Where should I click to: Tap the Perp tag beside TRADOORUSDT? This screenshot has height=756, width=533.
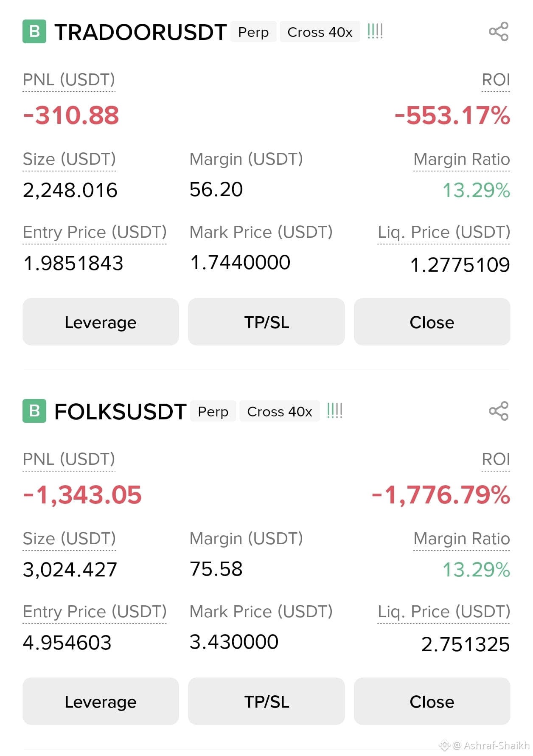point(253,32)
